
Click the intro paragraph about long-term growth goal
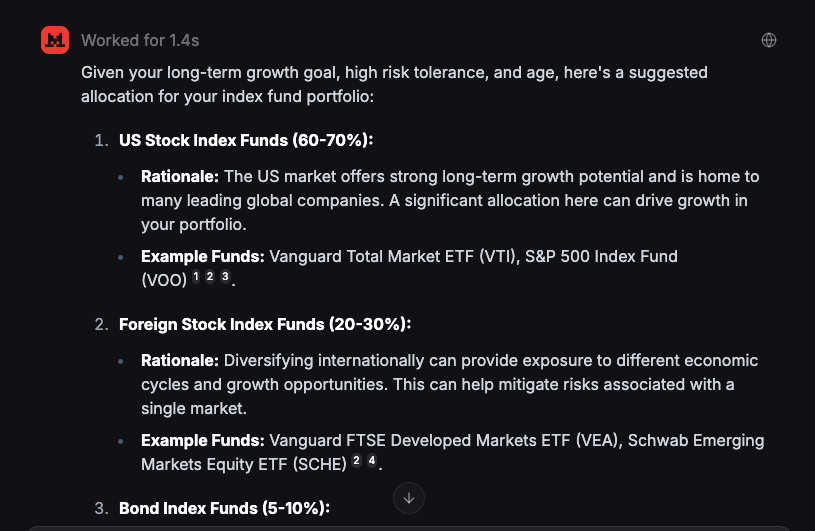pyautogui.click(x=394, y=84)
